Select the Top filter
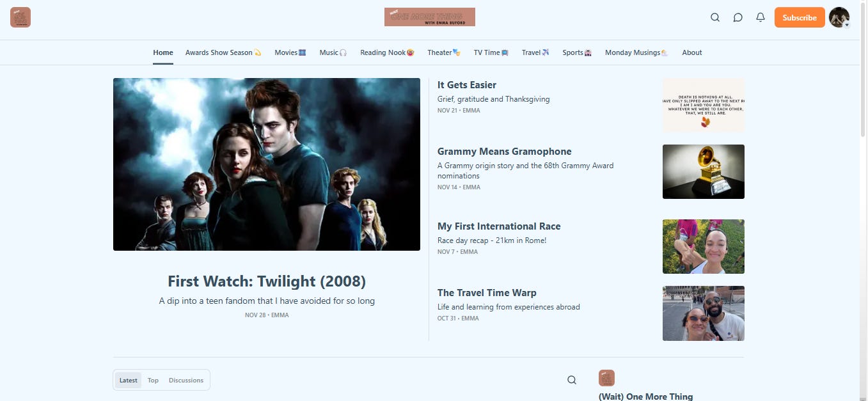This screenshot has height=401, width=868. (x=153, y=380)
